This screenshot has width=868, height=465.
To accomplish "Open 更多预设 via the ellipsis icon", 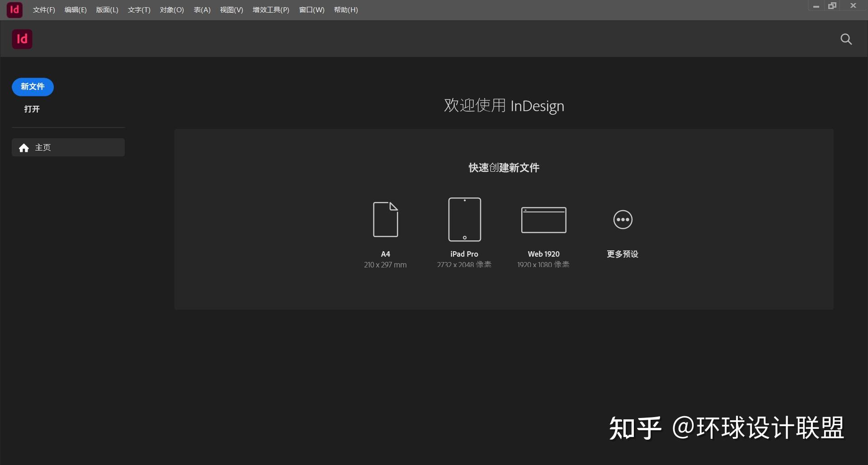I will pos(622,219).
